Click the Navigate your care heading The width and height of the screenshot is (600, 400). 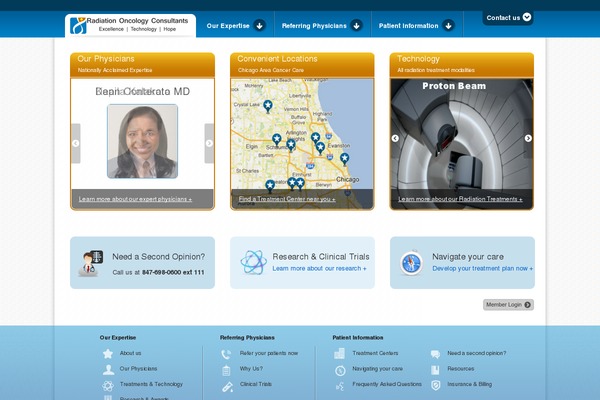pyautogui.click(x=468, y=257)
